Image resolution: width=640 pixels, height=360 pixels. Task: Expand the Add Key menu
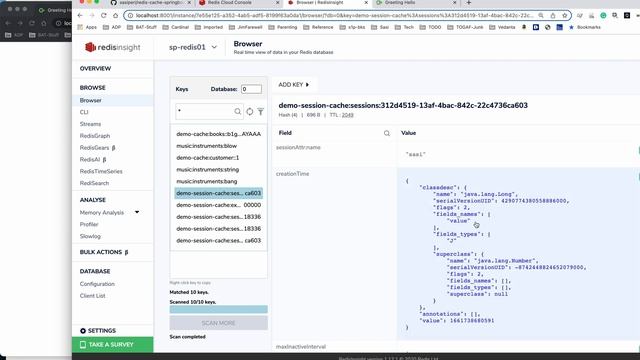coord(293,85)
